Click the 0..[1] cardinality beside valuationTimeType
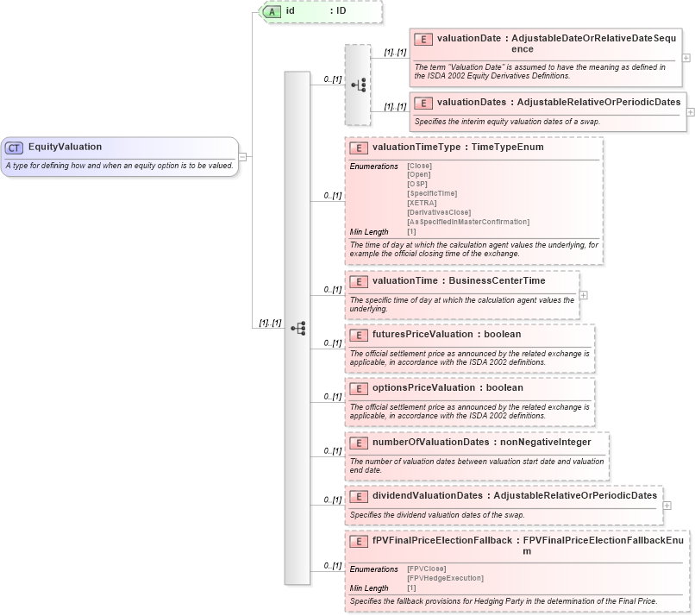Screen dimensions: 695x616 click(x=333, y=196)
